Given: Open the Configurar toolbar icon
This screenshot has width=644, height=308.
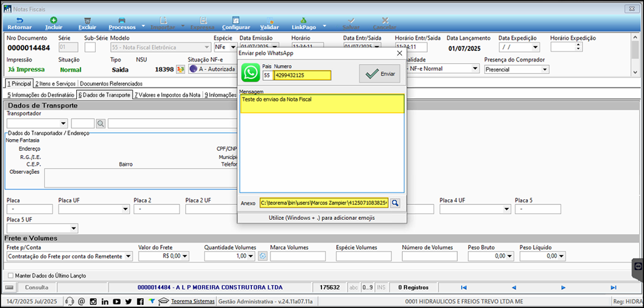Looking at the screenshot, I should click(x=236, y=20).
